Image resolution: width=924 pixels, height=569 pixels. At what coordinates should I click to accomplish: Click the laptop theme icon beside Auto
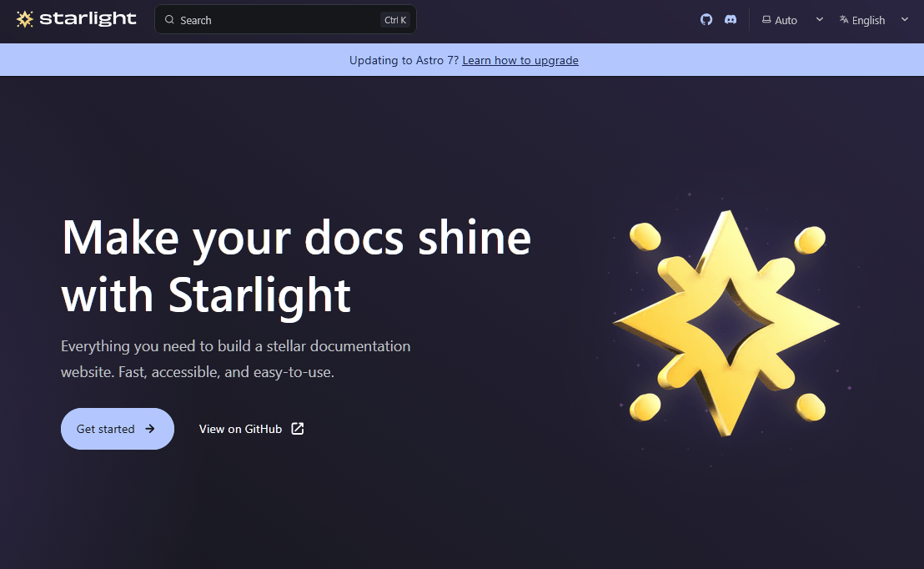click(766, 19)
